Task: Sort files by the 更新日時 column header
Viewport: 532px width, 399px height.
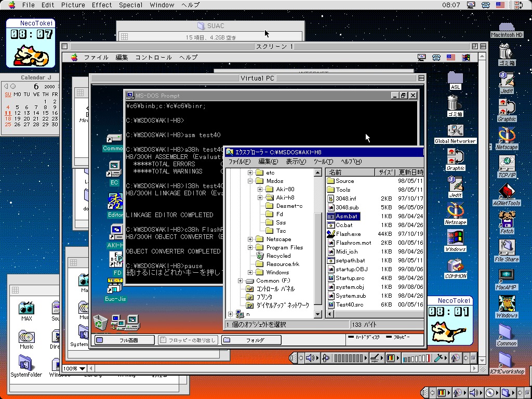Action: pyautogui.click(x=409, y=172)
